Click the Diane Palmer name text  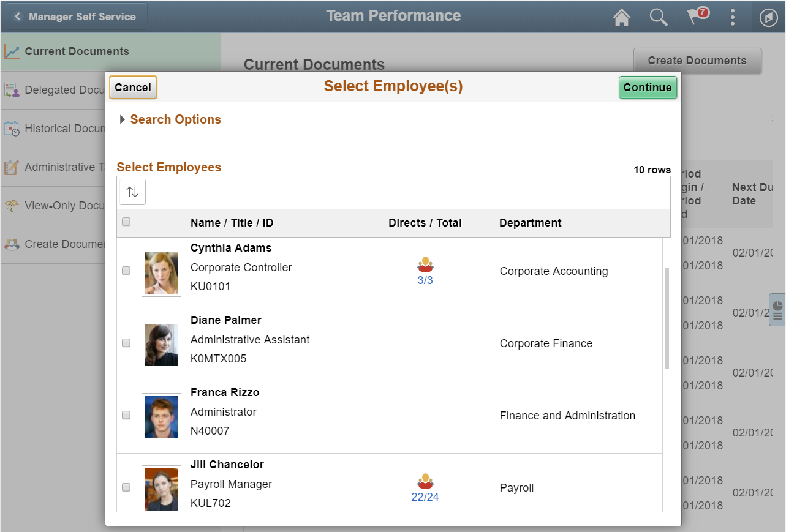[226, 320]
